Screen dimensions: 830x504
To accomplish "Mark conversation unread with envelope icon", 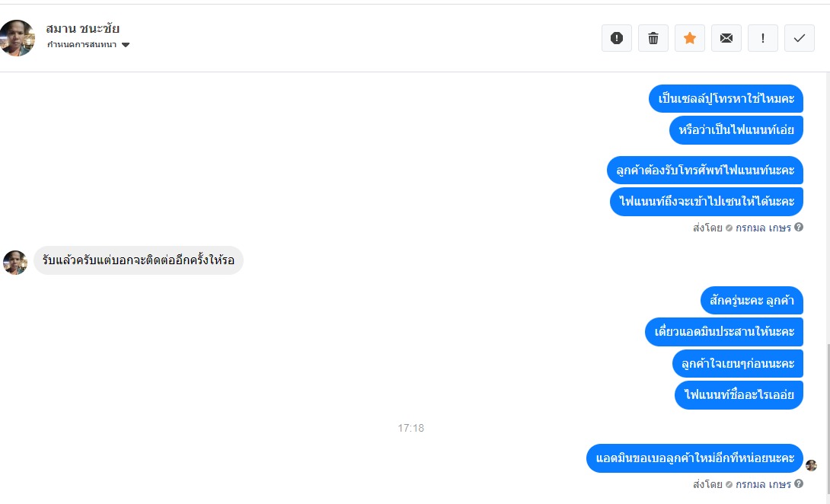I will (726, 38).
